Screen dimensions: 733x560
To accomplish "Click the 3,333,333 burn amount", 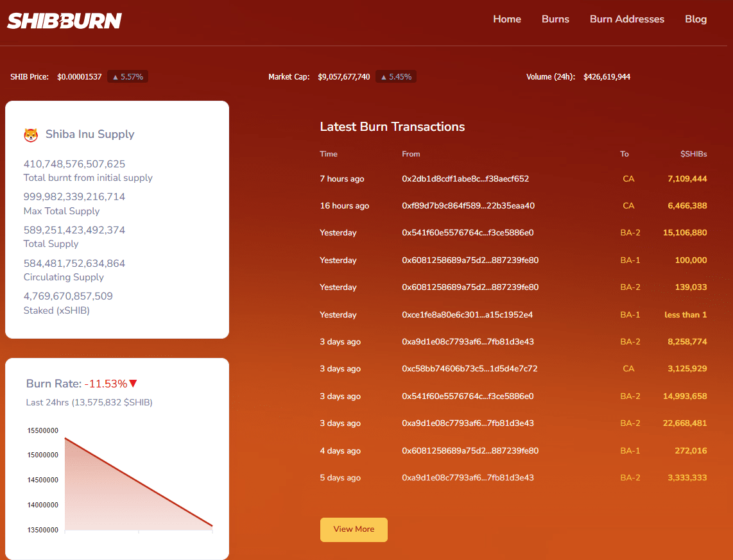I will coord(687,478).
